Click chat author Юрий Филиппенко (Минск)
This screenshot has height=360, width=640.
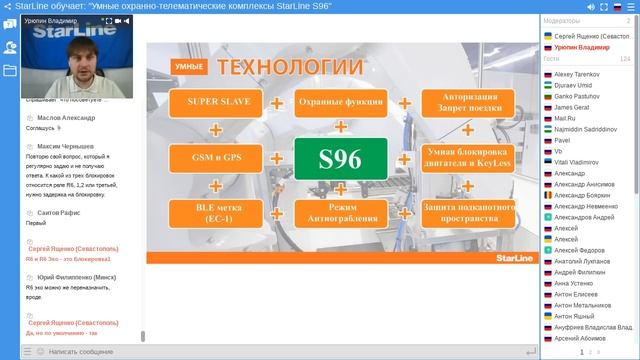[77, 278]
